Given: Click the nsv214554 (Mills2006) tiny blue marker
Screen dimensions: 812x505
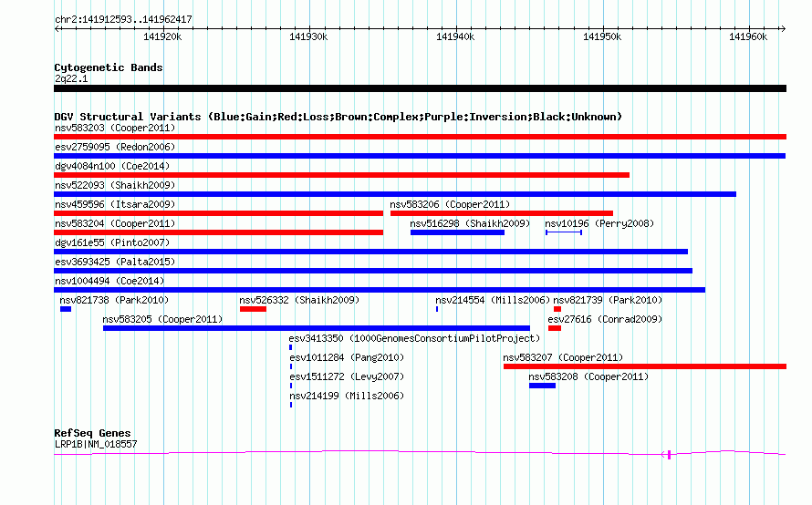Looking at the screenshot, I should click(x=437, y=309).
